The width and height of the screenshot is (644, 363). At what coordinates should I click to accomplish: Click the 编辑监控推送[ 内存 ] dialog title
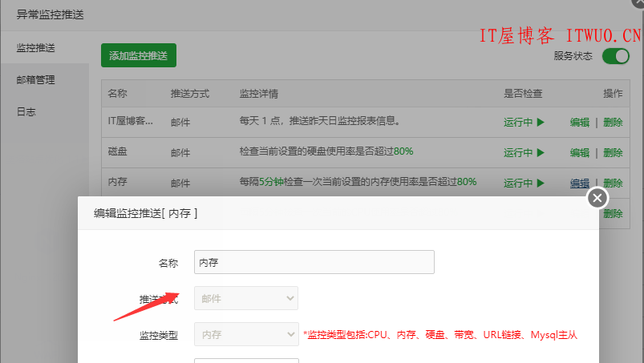point(145,213)
